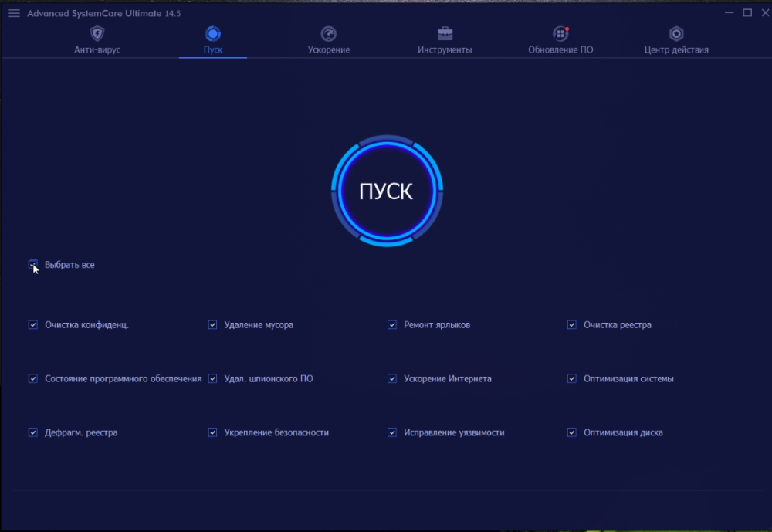Toggle Удал. шпионского ПО checkbox
The width and height of the screenshot is (772, 532).
click(x=212, y=379)
